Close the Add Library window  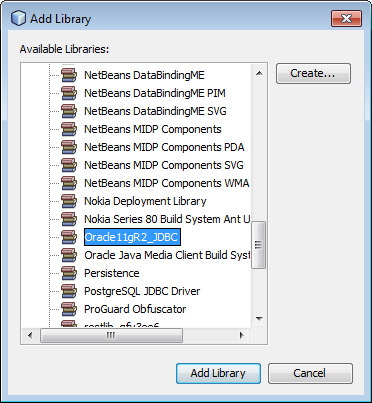(x=346, y=18)
